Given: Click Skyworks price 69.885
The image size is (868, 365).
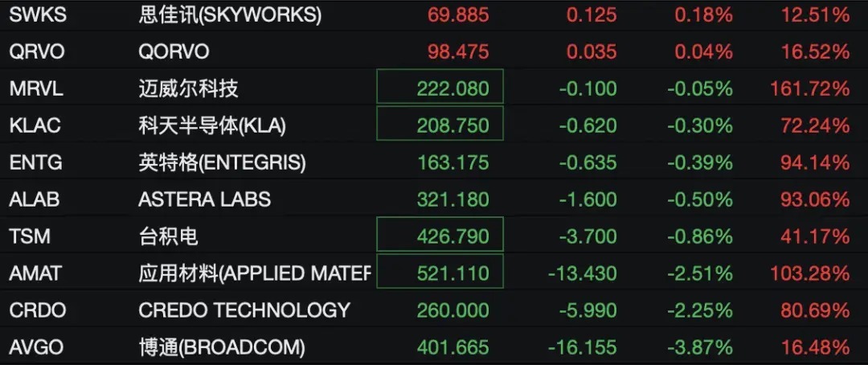Looking at the screenshot, I should (458, 15).
